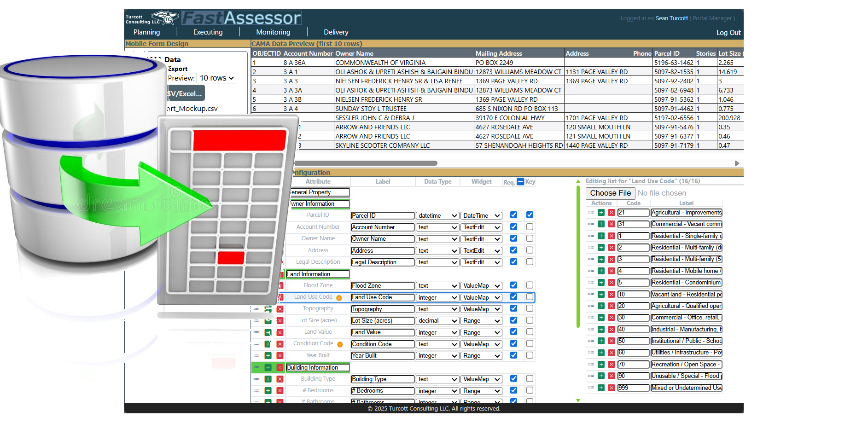Open the Monitoring menu
The height and width of the screenshot is (423, 868).
click(x=273, y=32)
